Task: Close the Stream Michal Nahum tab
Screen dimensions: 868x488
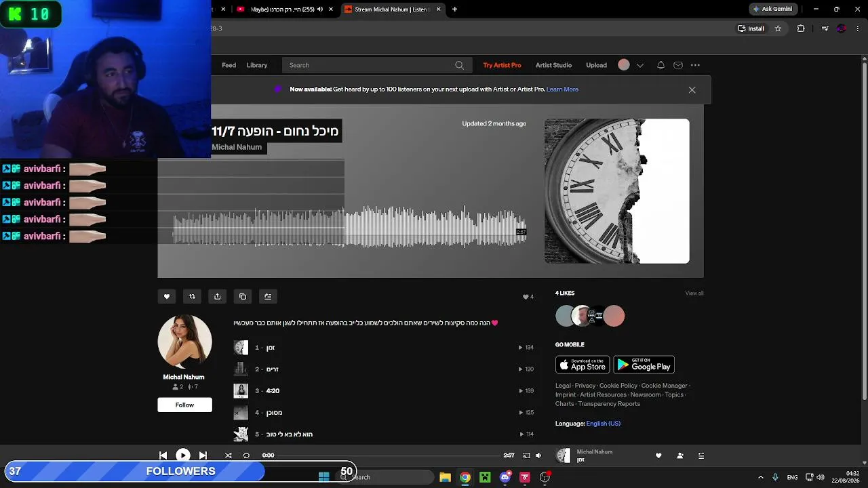Action: click(438, 9)
